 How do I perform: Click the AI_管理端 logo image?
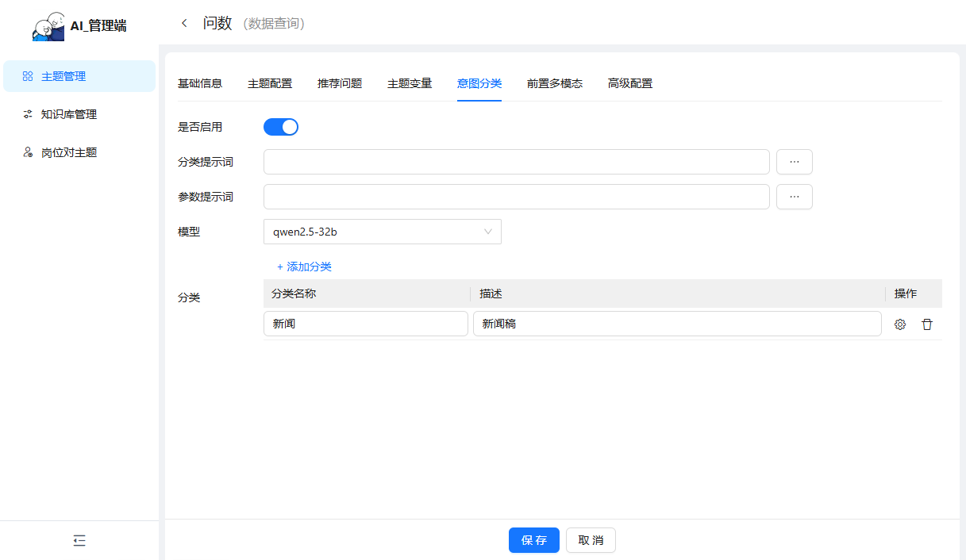[x=48, y=26]
